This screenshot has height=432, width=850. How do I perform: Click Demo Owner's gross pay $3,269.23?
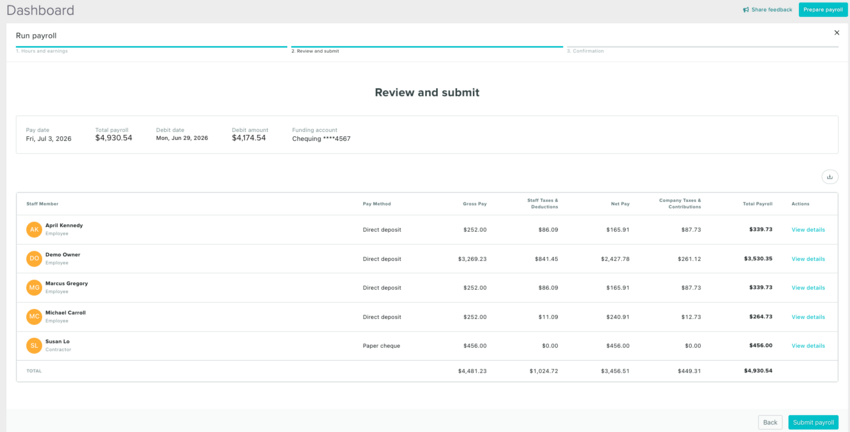472,259
